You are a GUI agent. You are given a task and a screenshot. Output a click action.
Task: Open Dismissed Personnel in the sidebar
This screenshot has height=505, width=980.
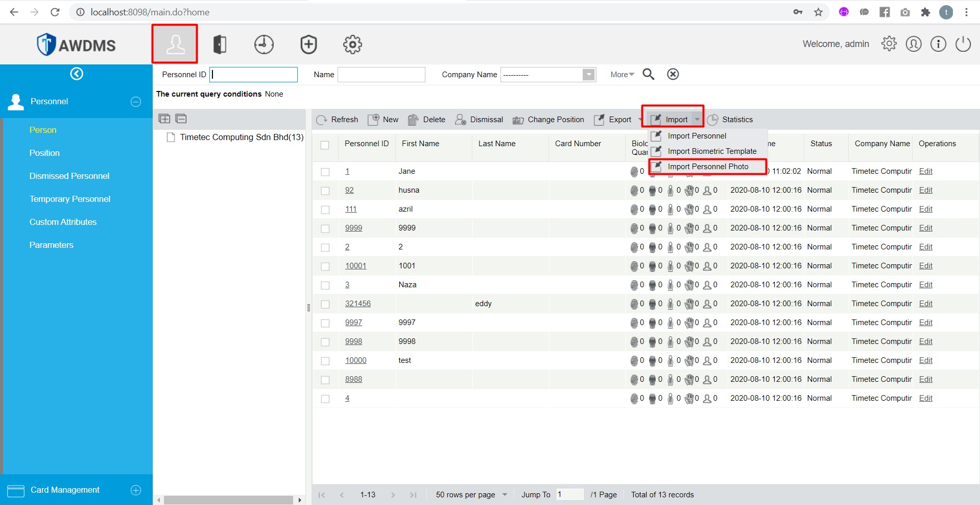point(69,176)
